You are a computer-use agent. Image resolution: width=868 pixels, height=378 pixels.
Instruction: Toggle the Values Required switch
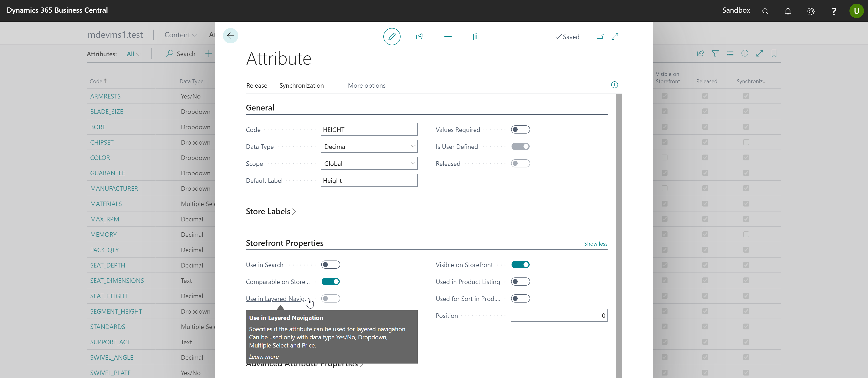pos(520,130)
